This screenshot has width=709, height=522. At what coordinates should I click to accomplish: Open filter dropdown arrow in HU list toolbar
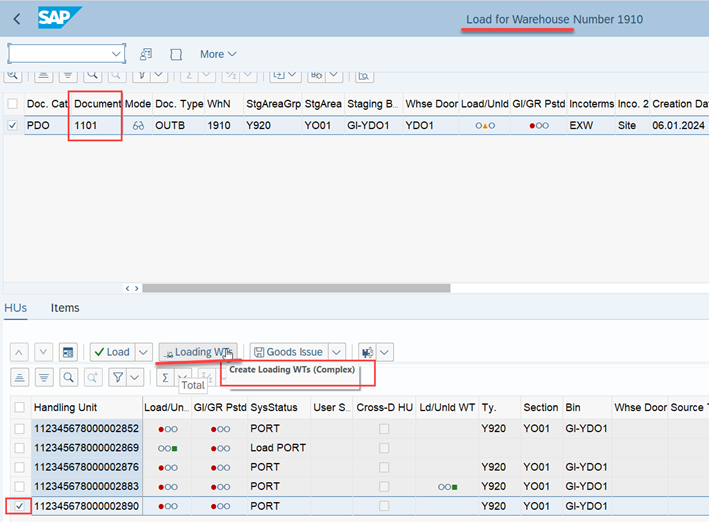pyautogui.click(x=135, y=377)
